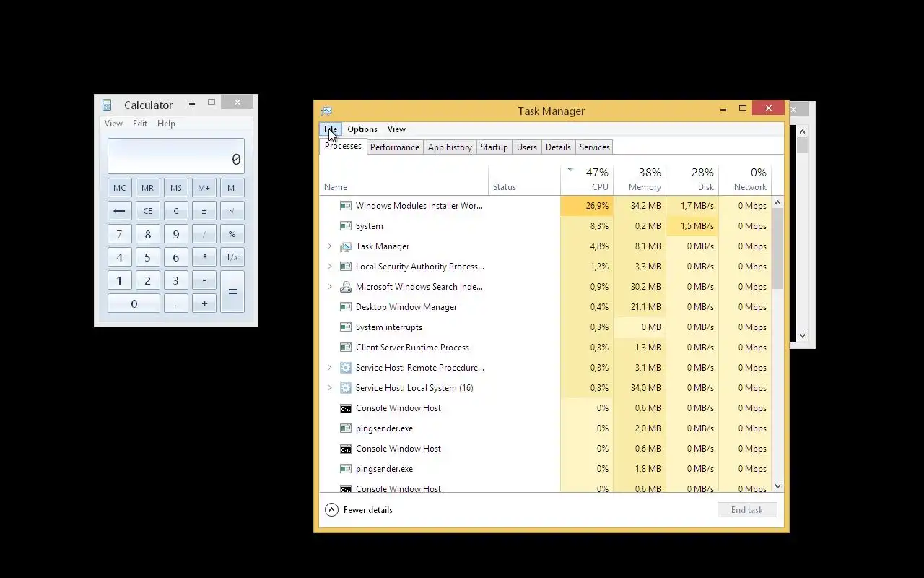Screen dimensions: 924x578
Task: Open the Users tab
Action: point(527,147)
